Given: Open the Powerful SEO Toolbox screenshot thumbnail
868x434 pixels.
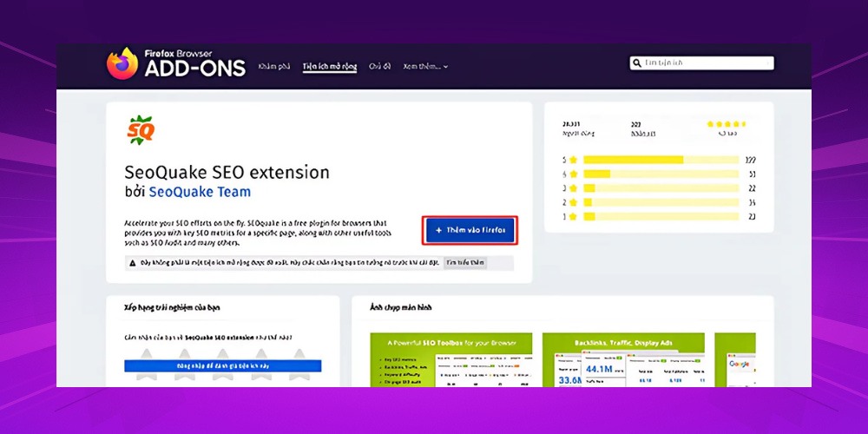Looking at the screenshot, I should point(451,360).
